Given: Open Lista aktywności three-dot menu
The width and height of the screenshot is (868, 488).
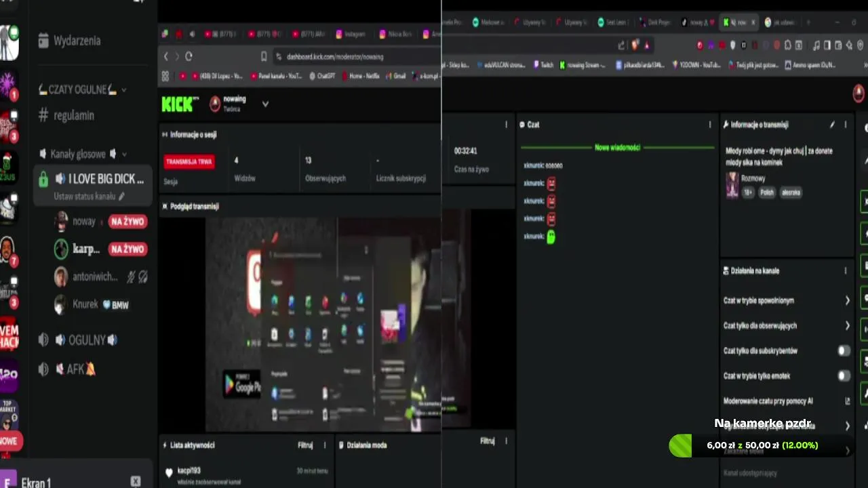Looking at the screenshot, I should coord(325,445).
